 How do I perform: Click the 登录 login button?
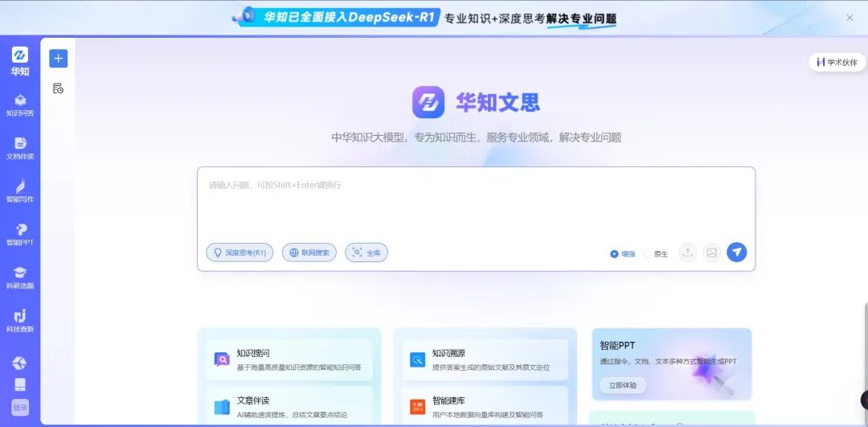(20, 408)
